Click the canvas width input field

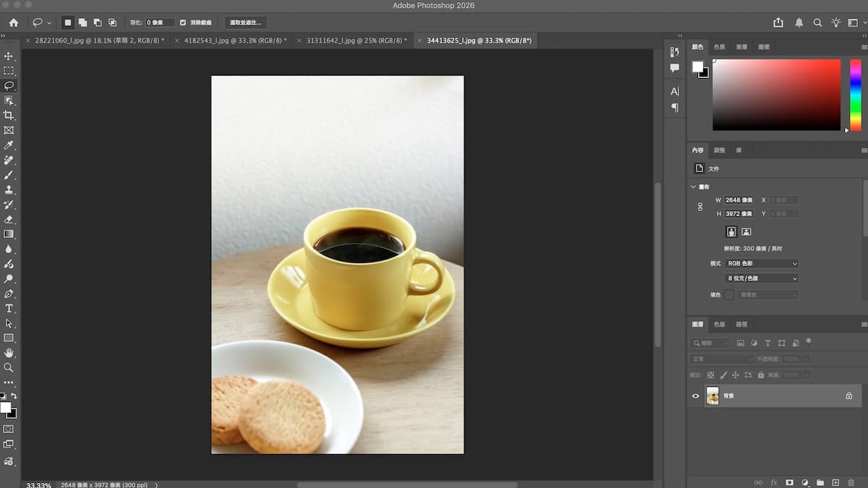(x=739, y=200)
